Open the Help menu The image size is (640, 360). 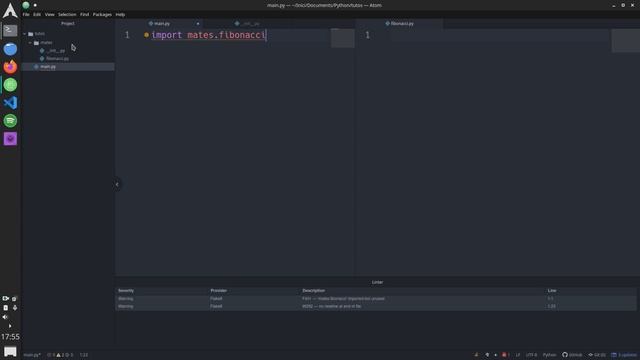coord(120,14)
